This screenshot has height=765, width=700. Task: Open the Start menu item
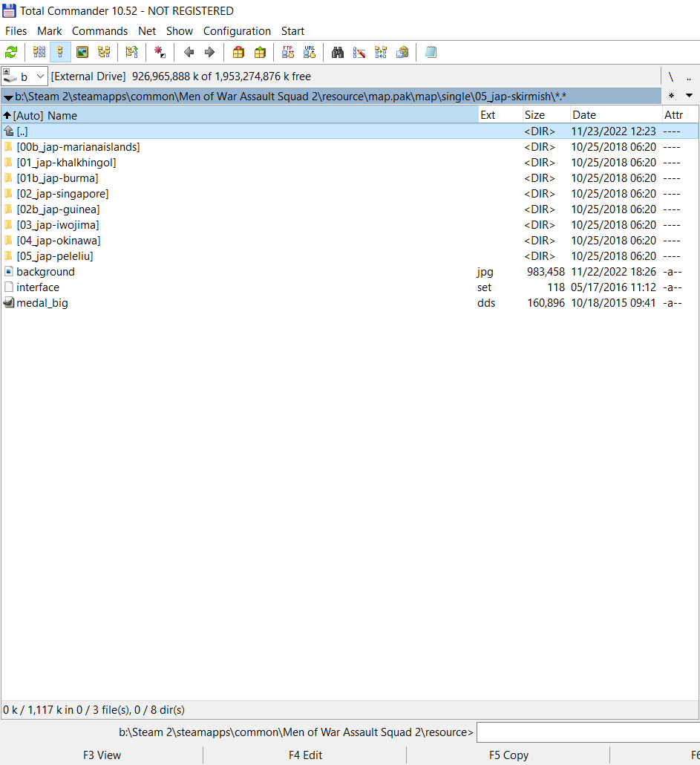click(x=292, y=31)
